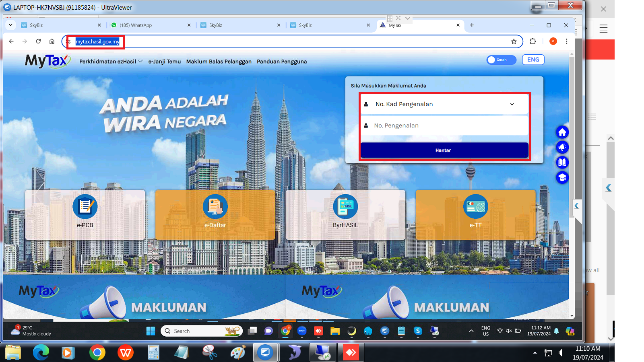Viewport: 644px width, 362px height.
Task: Bookmark this page with star icon
Action: click(514, 41)
